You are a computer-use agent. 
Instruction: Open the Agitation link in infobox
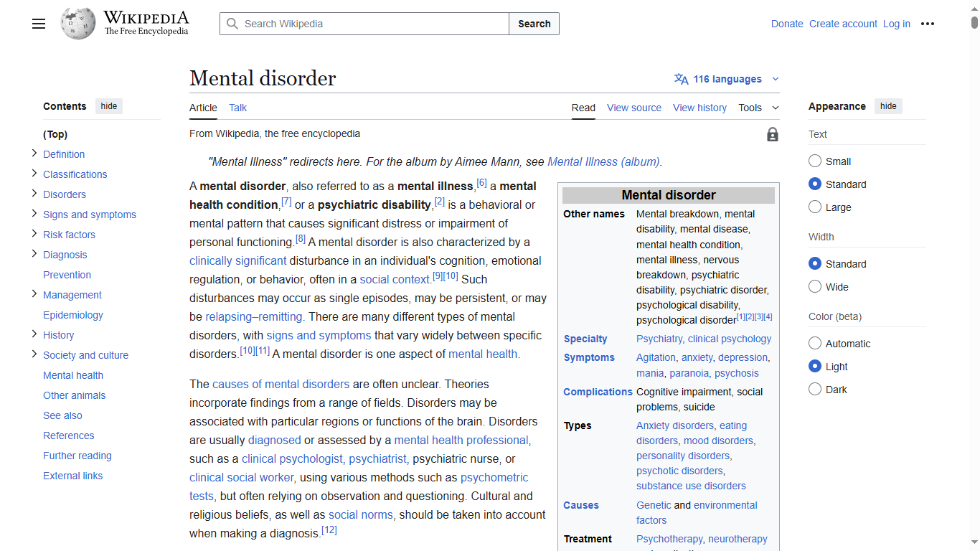point(656,357)
